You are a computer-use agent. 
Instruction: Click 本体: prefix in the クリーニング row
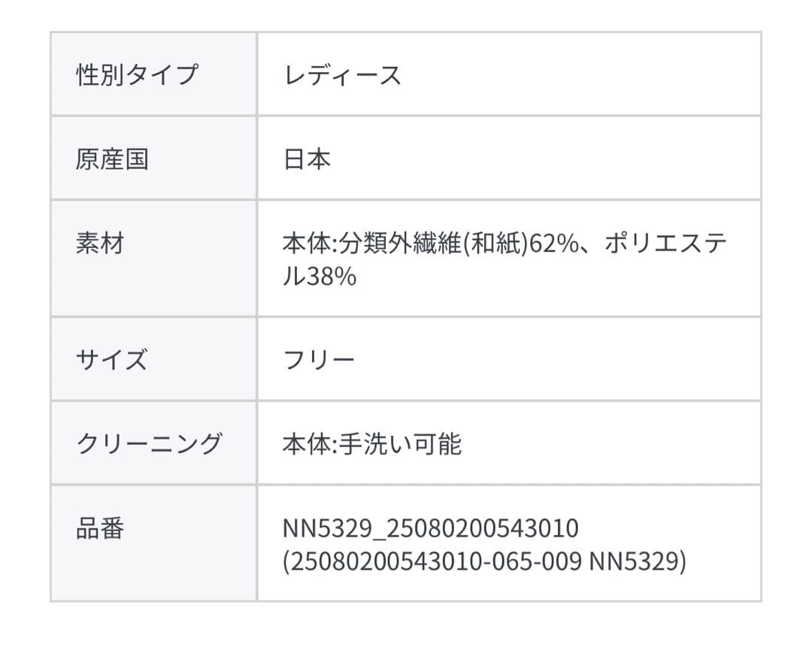pyautogui.click(x=309, y=444)
